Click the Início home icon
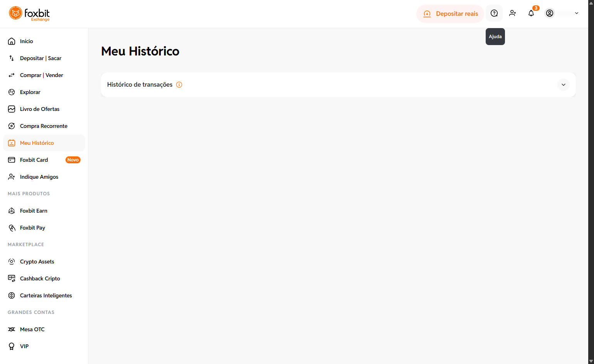The width and height of the screenshot is (594, 364). click(12, 41)
